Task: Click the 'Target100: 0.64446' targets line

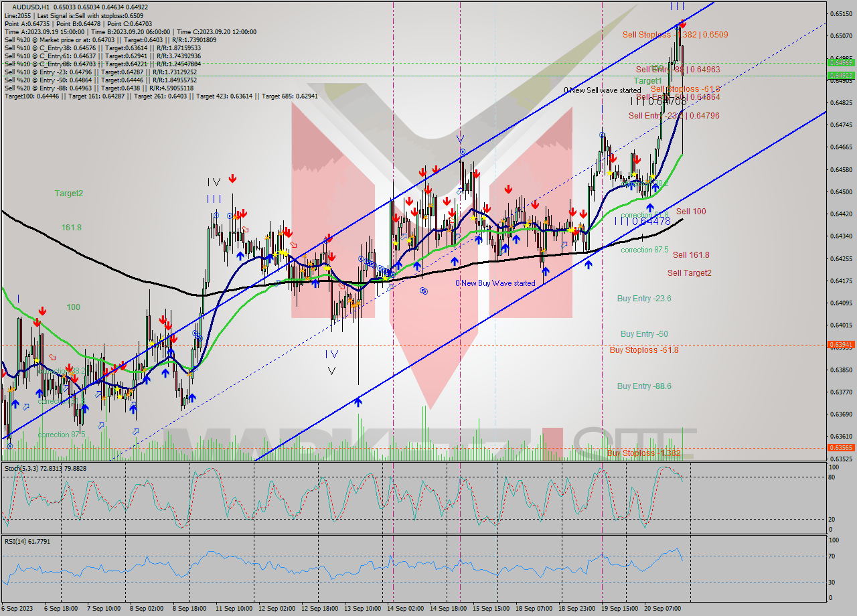Action: 161,96
